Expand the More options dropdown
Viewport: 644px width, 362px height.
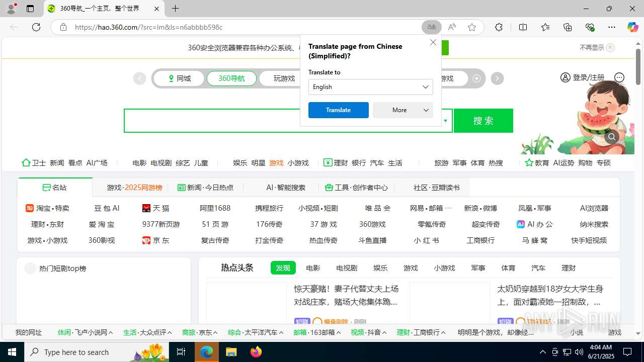click(x=403, y=110)
